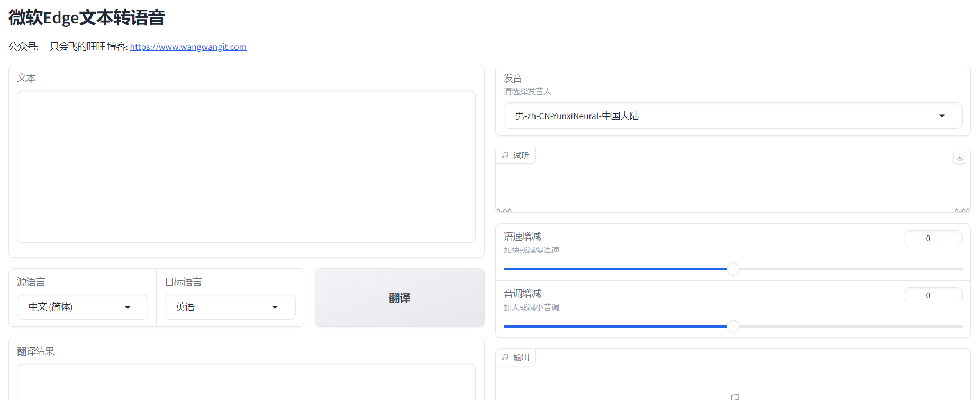Click the download icon in the 试听 audio panel
The width and height of the screenshot is (980, 400).
point(959,158)
